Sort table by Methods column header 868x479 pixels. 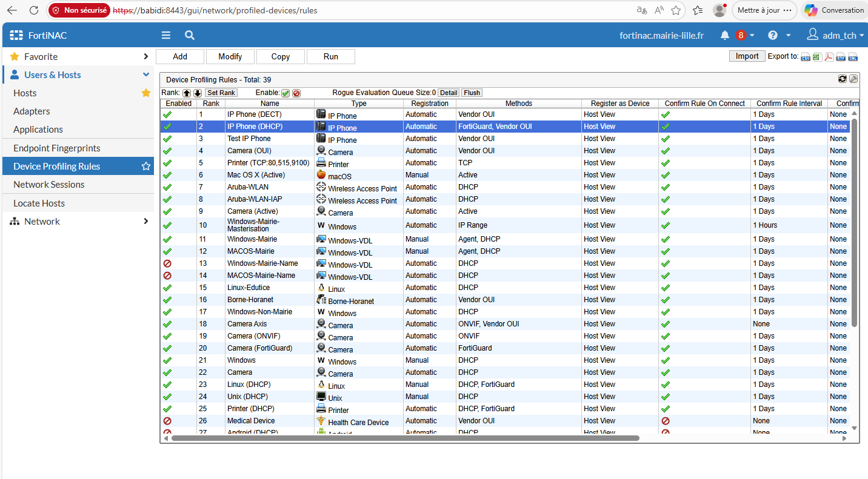point(519,104)
